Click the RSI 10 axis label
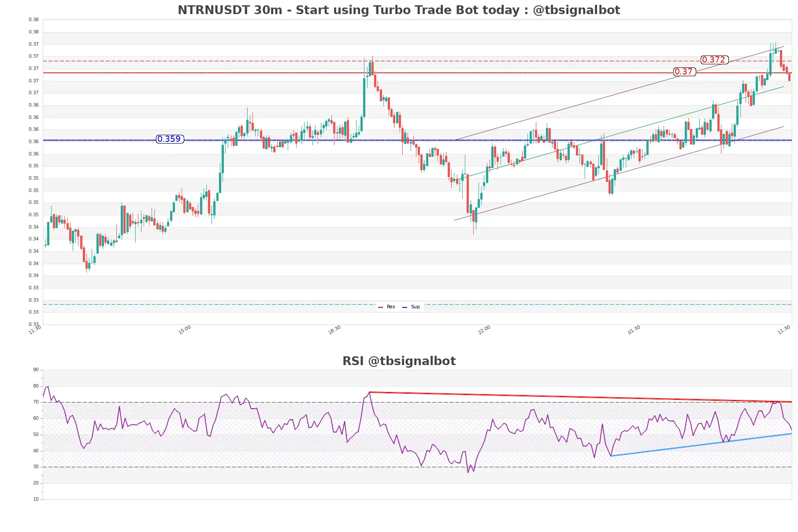The height and width of the screenshot is (532, 798). (36, 499)
